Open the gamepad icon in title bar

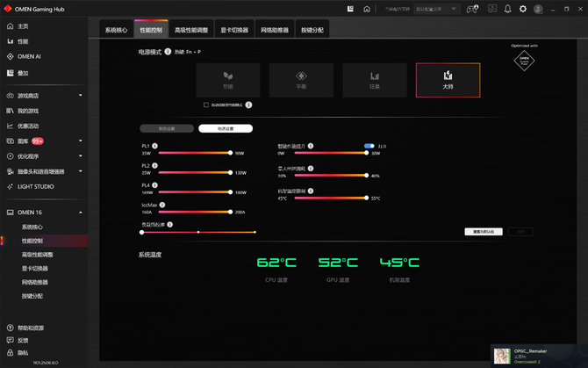pyautogui.click(x=472, y=9)
